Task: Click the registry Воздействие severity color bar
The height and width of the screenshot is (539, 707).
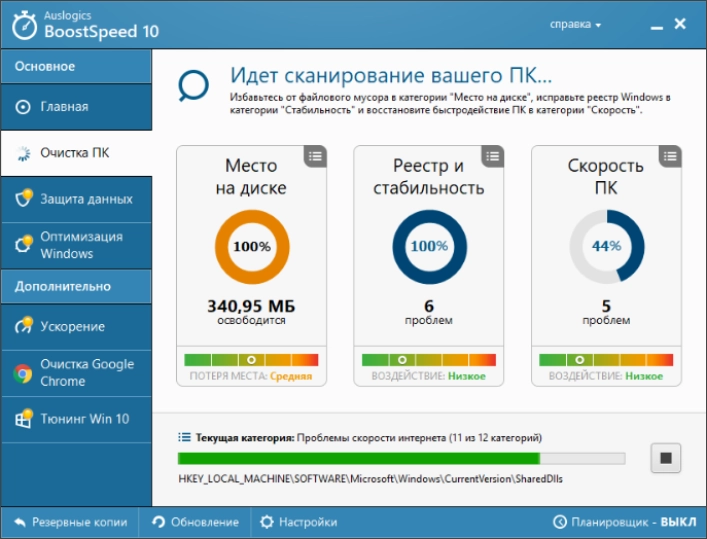Action: pos(429,359)
